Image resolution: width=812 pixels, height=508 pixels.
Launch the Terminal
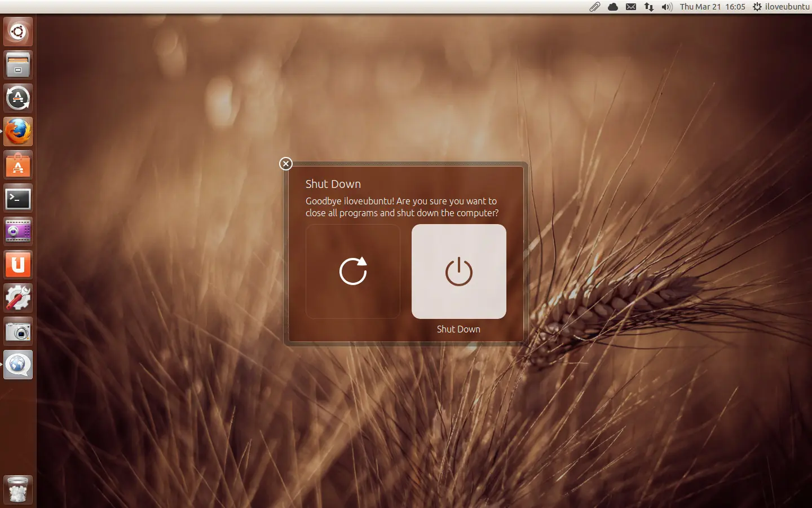click(18, 198)
